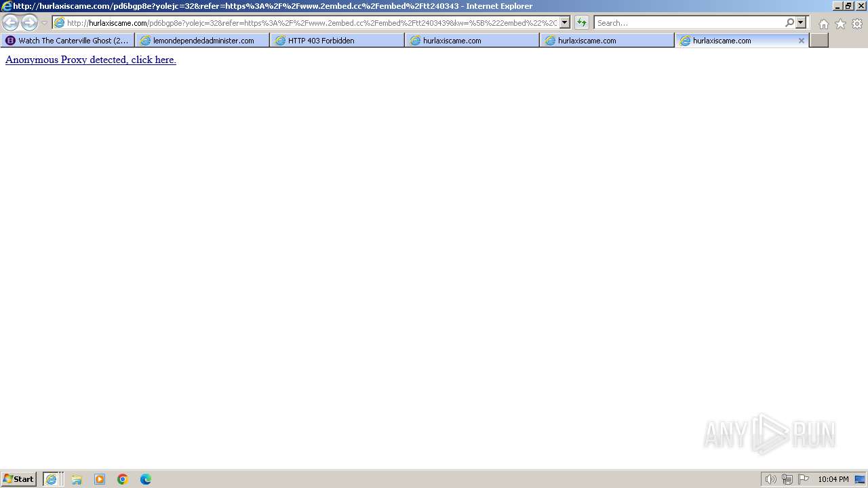Go forward with the Forward arrow button
The width and height of the screenshot is (868, 488).
(x=29, y=22)
